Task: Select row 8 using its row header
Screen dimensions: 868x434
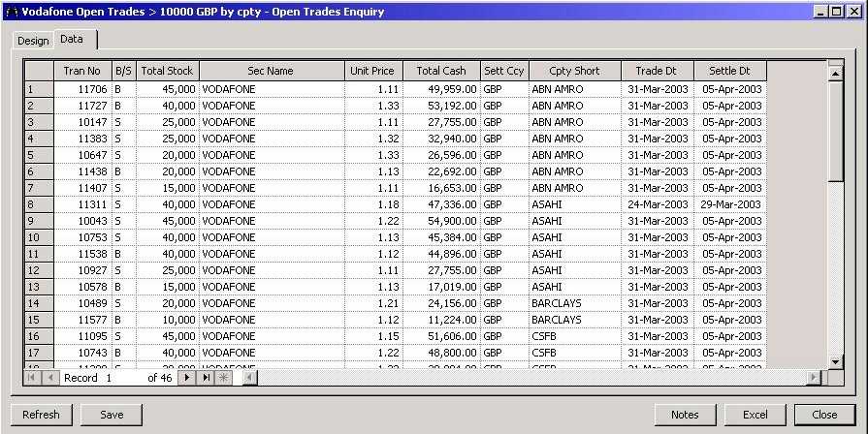Action: point(39,204)
